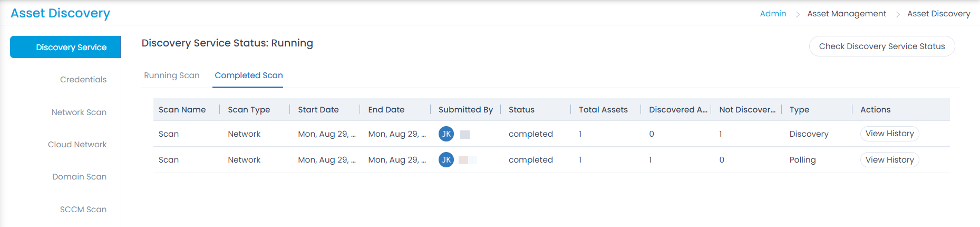Open Domain Scan sidebar item
Viewport: 980px width, 227px height.
pyautogui.click(x=79, y=177)
